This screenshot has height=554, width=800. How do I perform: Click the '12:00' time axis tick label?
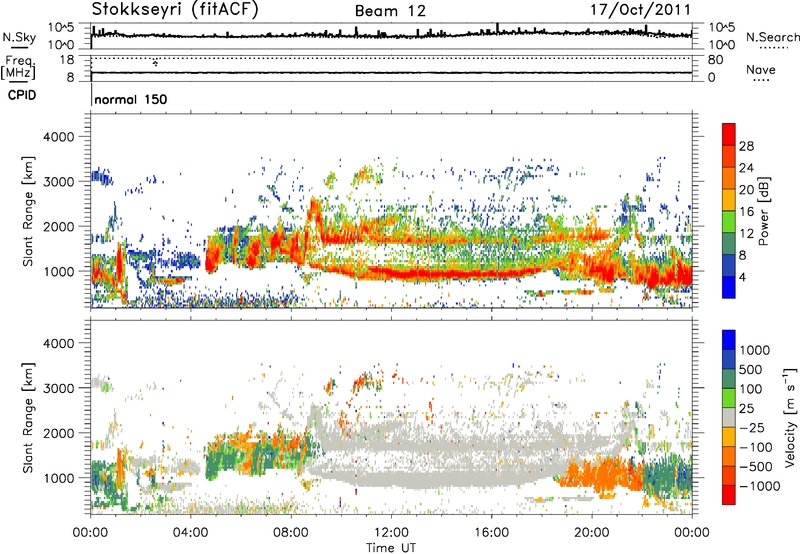click(x=391, y=533)
